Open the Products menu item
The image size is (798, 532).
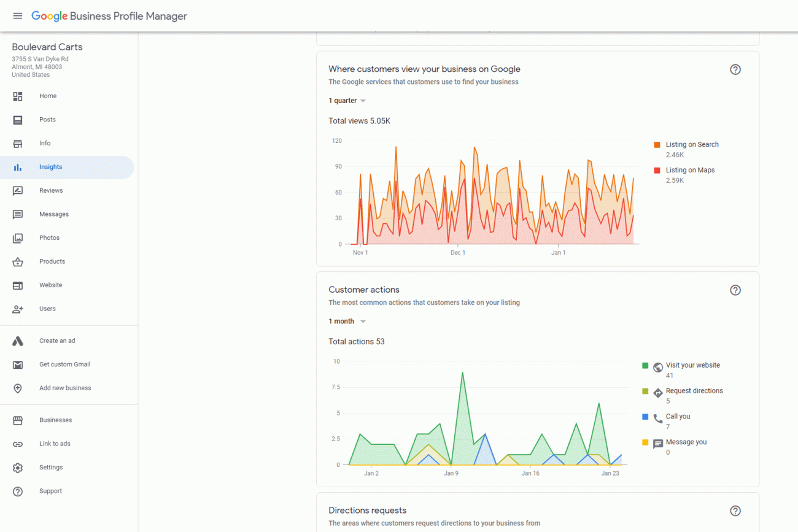[67, 262]
